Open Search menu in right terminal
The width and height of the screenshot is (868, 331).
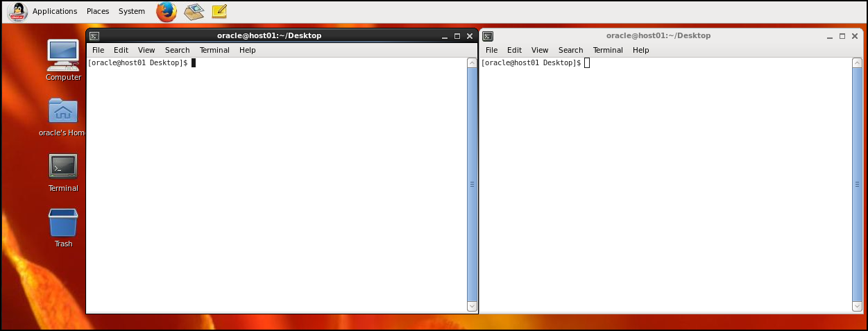[571, 50]
